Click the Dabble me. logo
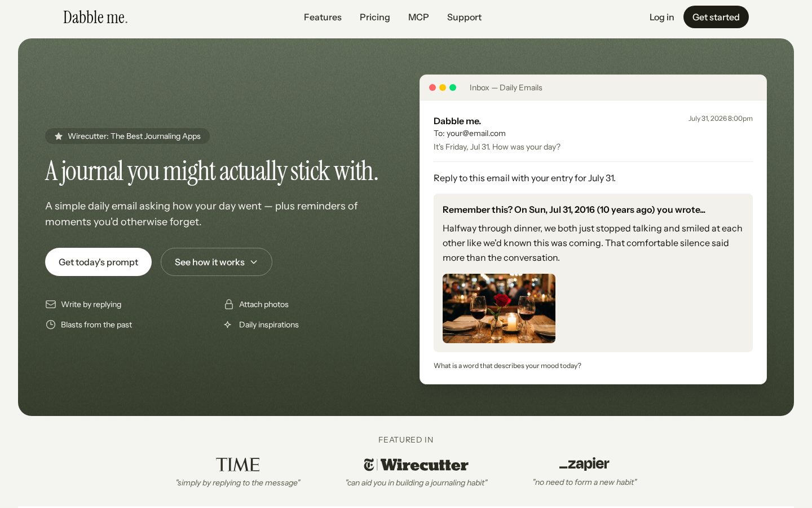The width and height of the screenshot is (812, 508). click(95, 17)
